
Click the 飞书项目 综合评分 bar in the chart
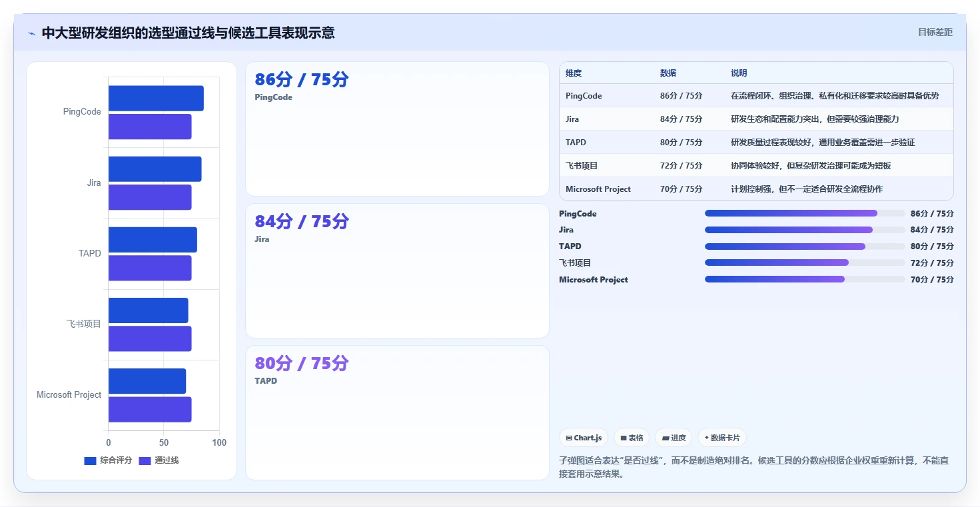[x=148, y=310]
